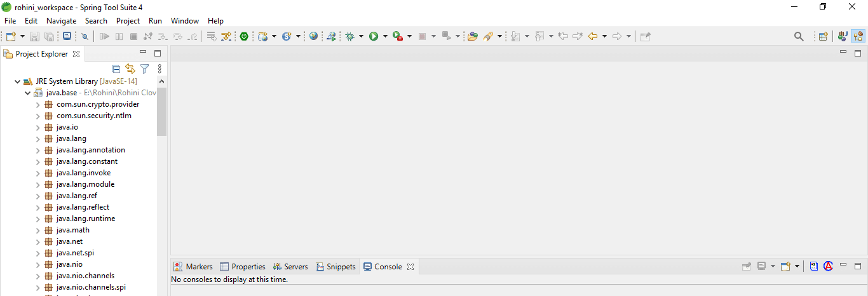Image resolution: width=868 pixels, height=296 pixels.
Task: Maximize the Console panel
Action: point(858,266)
